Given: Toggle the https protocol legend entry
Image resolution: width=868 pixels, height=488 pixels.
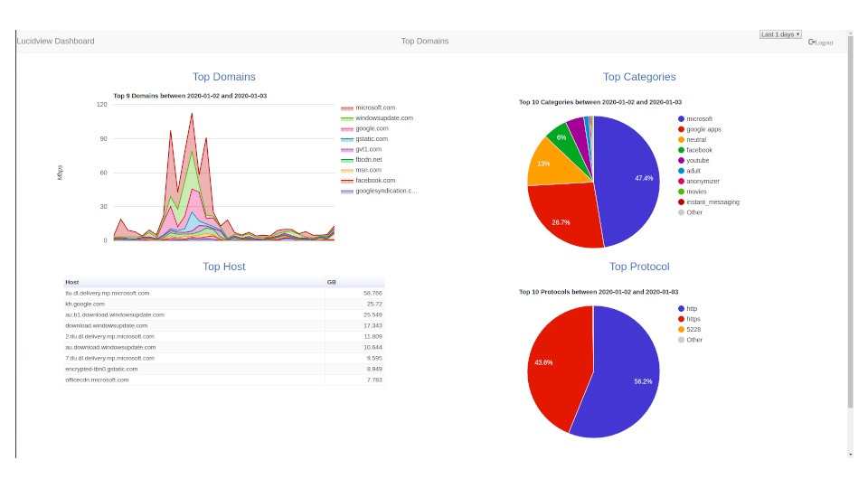Looking at the screenshot, I should [x=693, y=319].
